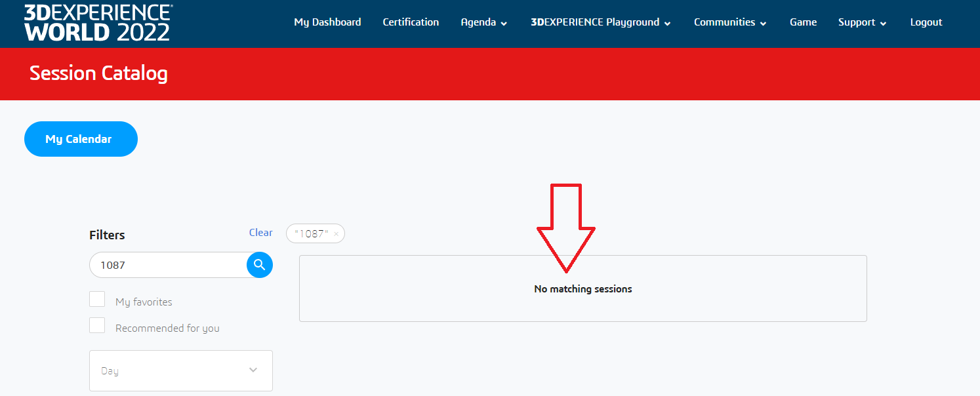Toggle the My favorites checkbox
980x396 pixels.
tap(97, 299)
